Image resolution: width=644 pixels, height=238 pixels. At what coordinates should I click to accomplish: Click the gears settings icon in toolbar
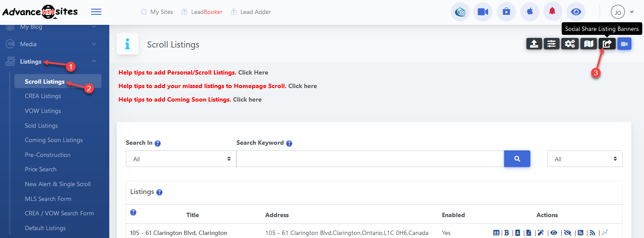click(x=570, y=44)
